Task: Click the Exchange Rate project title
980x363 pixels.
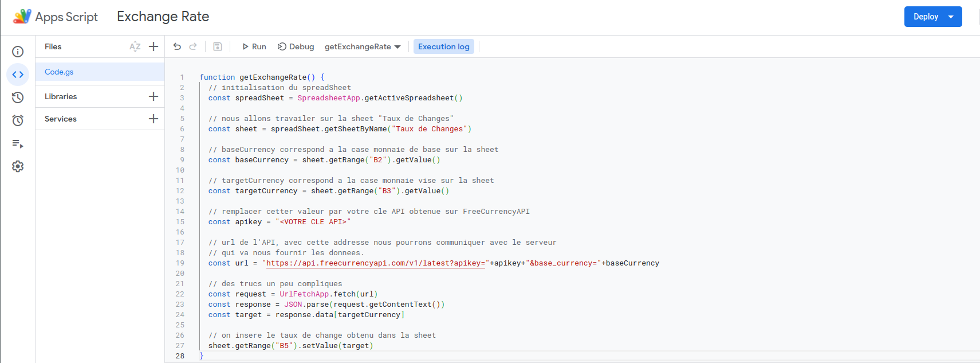Action: (x=163, y=17)
